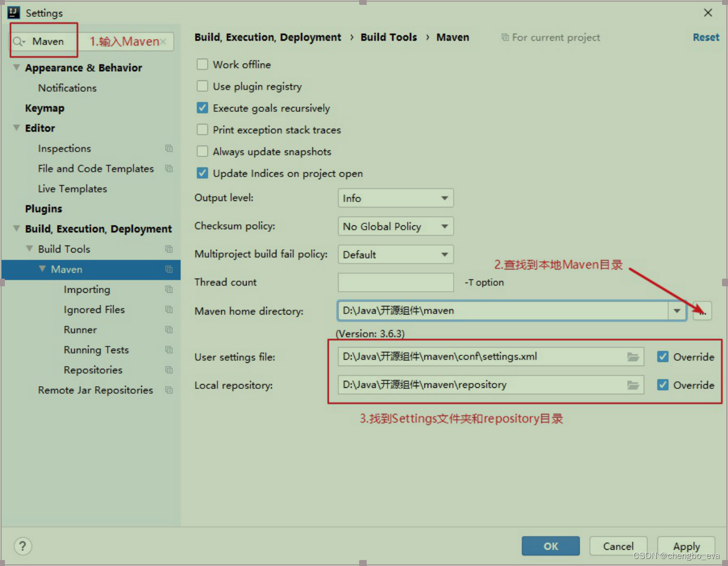Clear the Maven search text with the X

(163, 42)
